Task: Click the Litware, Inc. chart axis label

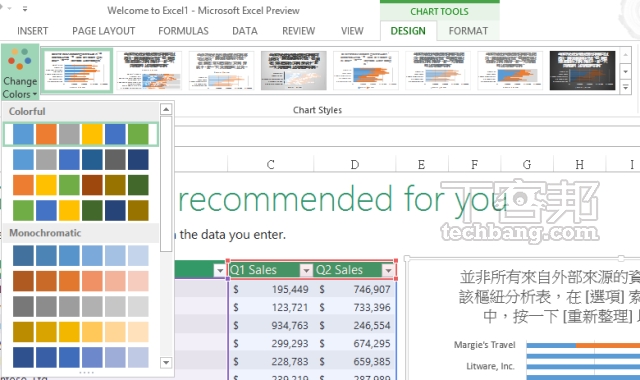Action: pos(490,366)
